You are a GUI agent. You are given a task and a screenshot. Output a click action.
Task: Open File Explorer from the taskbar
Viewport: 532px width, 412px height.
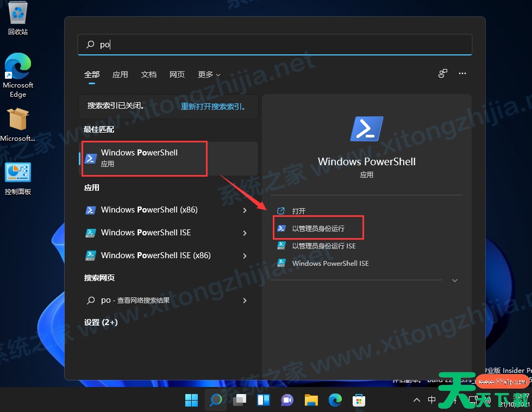tap(311, 401)
